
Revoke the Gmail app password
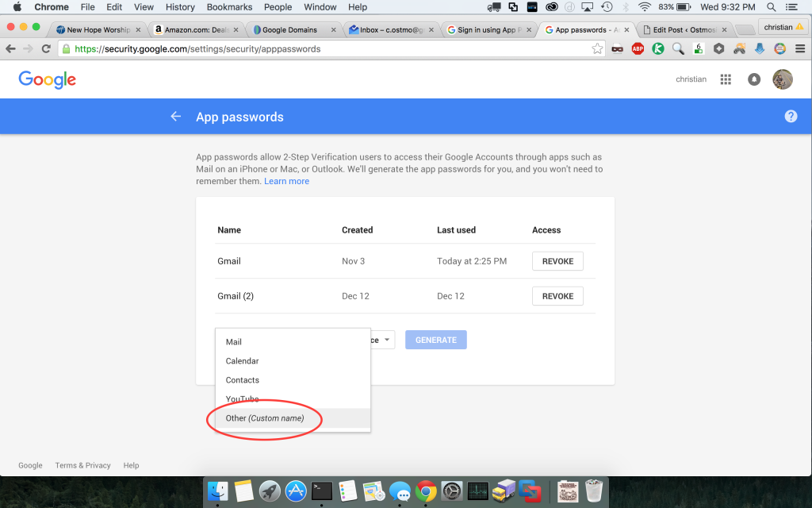[557, 261]
